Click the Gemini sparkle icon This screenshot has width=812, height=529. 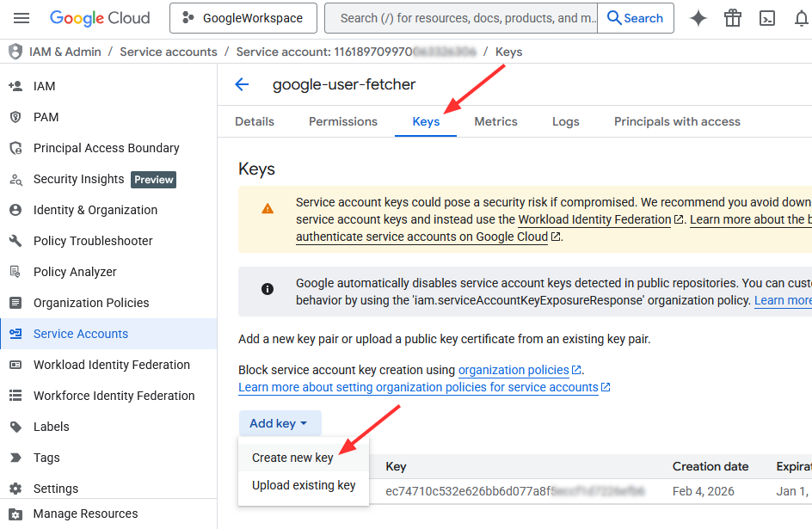point(698,18)
